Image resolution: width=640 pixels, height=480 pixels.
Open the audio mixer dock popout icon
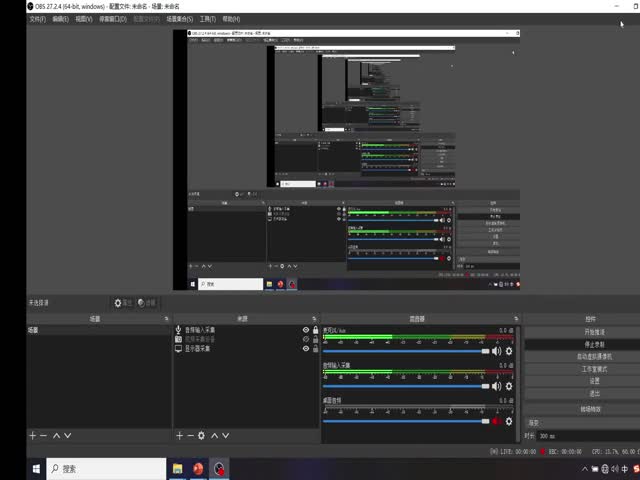(x=515, y=318)
